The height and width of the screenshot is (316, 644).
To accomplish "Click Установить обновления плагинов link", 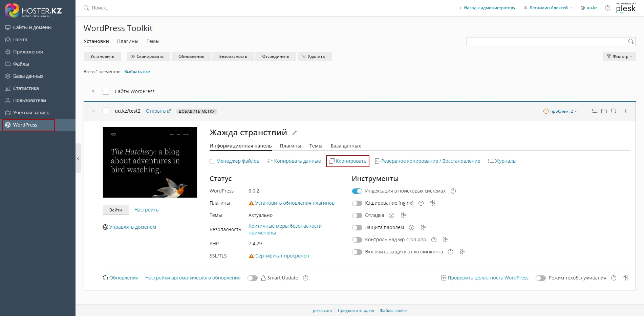I will click(x=295, y=203).
